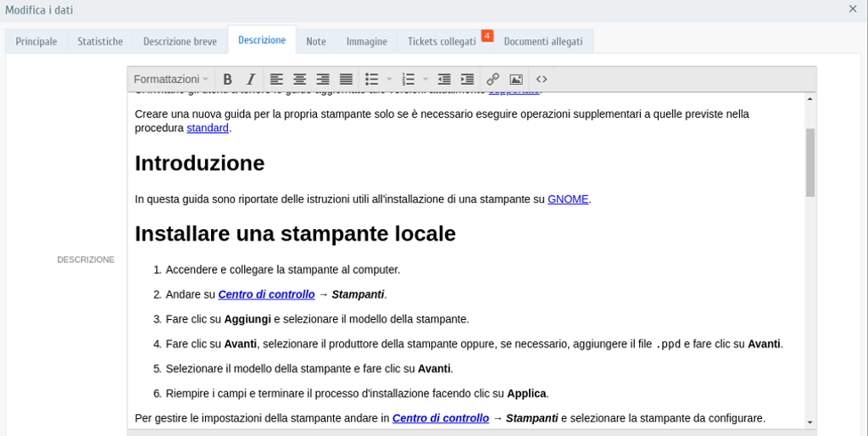Screen dimensions: 868x436
Task: Increase indent of the paragraph
Action: pos(467,79)
